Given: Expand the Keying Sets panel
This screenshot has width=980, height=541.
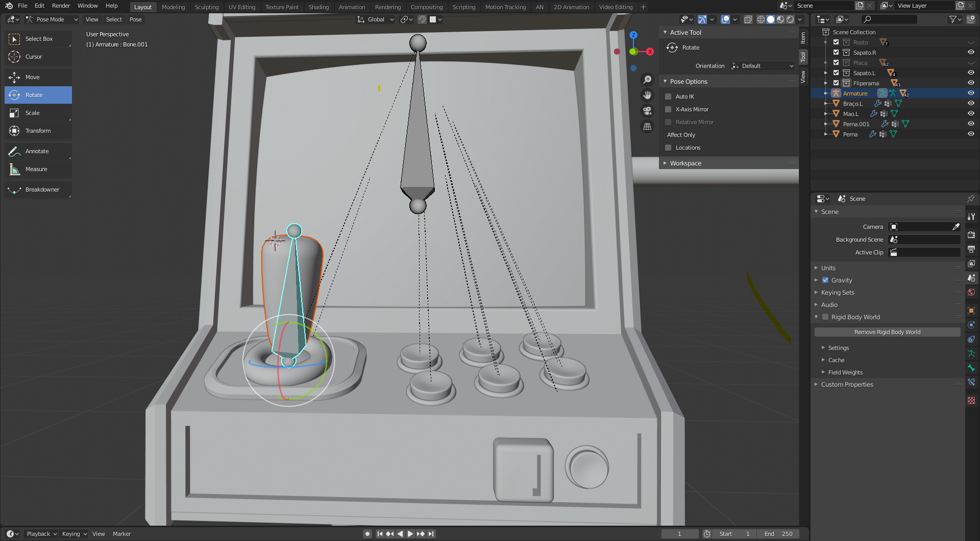Looking at the screenshot, I should [816, 292].
